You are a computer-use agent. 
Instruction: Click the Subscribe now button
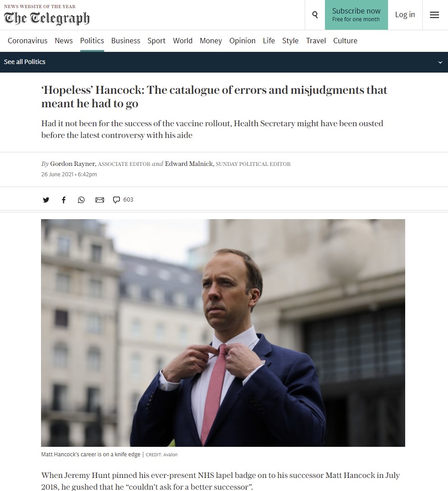pyautogui.click(x=356, y=15)
